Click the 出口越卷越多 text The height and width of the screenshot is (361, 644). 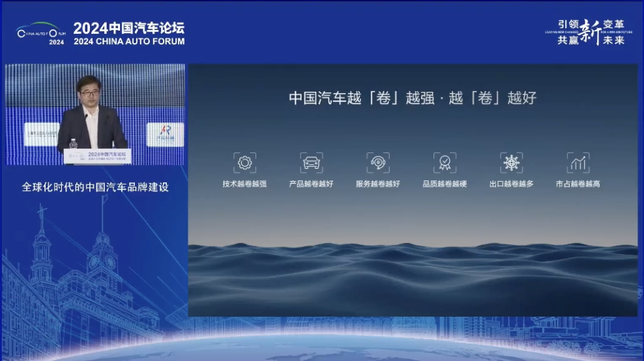pyautogui.click(x=511, y=184)
